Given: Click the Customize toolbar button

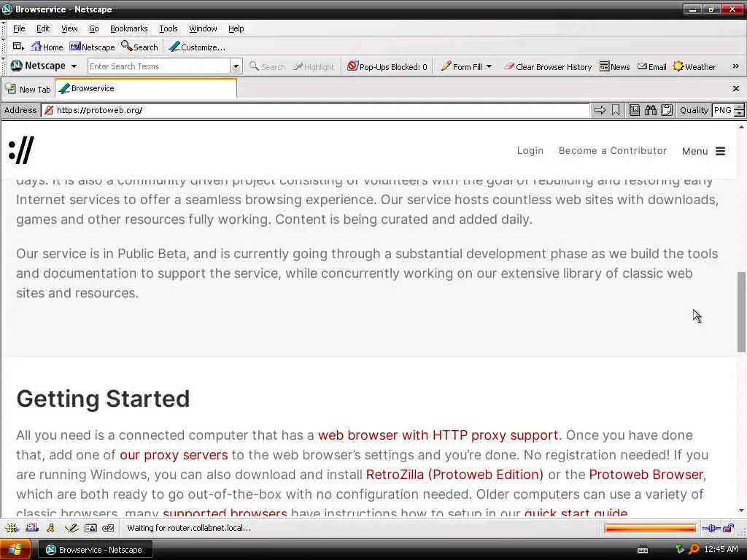Looking at the screenshot, I should click(x=197, y=47).
